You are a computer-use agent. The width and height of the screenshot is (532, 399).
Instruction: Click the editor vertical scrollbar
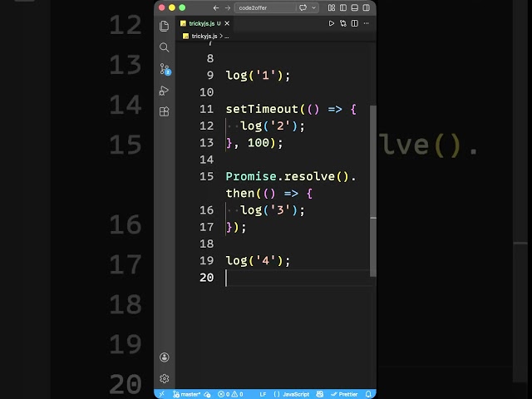click(373, 191)
